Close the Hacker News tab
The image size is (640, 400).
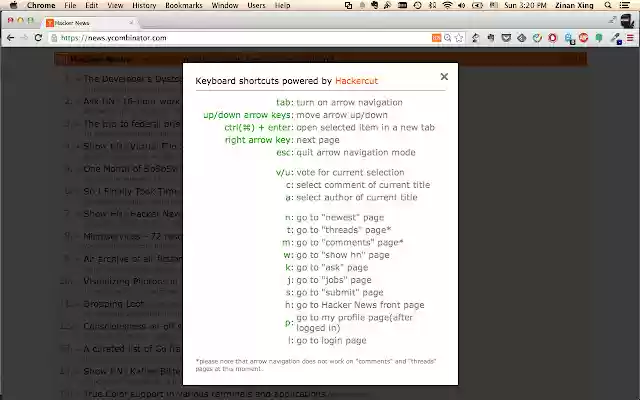tap(131, 23)
